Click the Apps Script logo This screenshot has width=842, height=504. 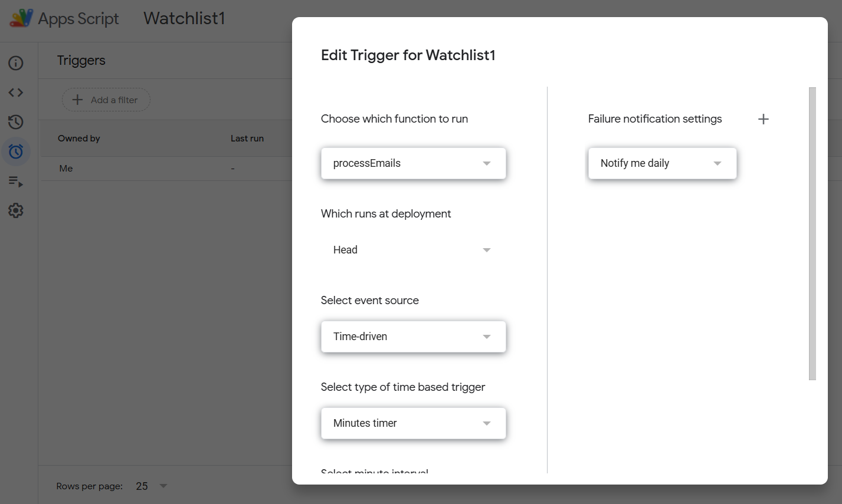pyautogui.click(x=22, y=18)
